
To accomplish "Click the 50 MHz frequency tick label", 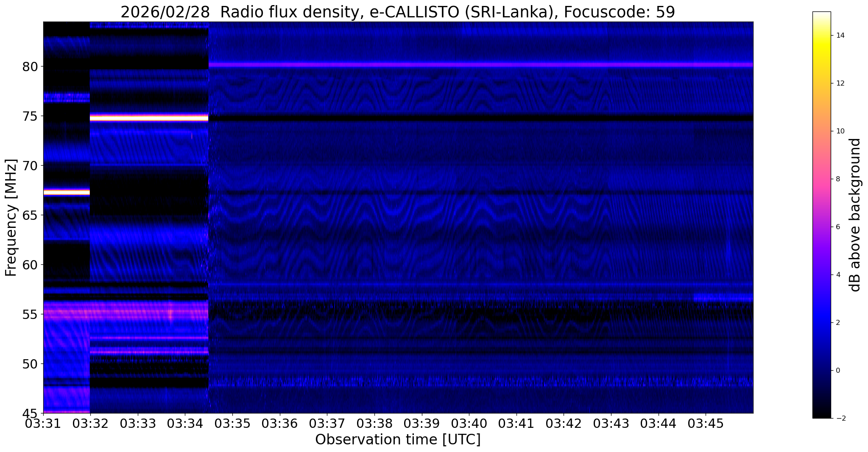I will point(30,364).
